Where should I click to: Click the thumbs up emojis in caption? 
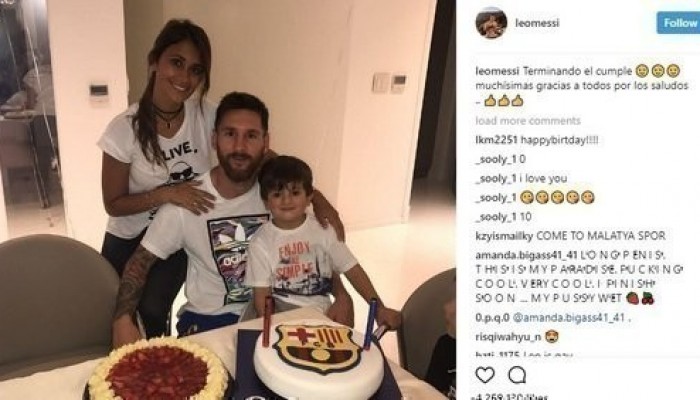[504, 101]
